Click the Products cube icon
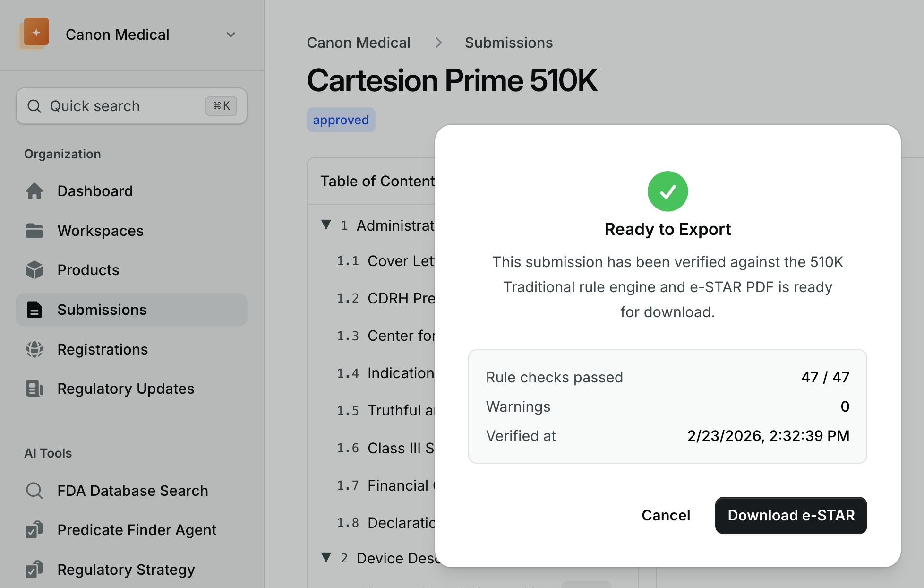Image resolution: width=924 pixels, height=588 pixels. pyautogui.click(x=34, y=270)
